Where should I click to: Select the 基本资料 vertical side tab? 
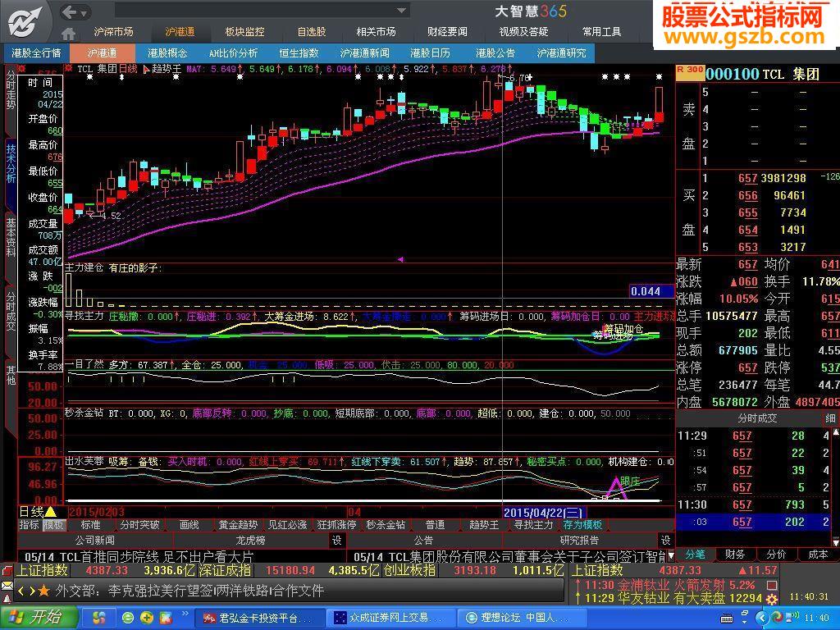pos(11,237)
